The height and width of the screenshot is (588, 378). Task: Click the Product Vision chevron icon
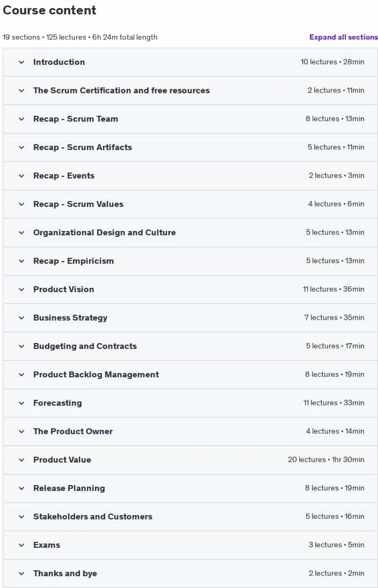21,289
